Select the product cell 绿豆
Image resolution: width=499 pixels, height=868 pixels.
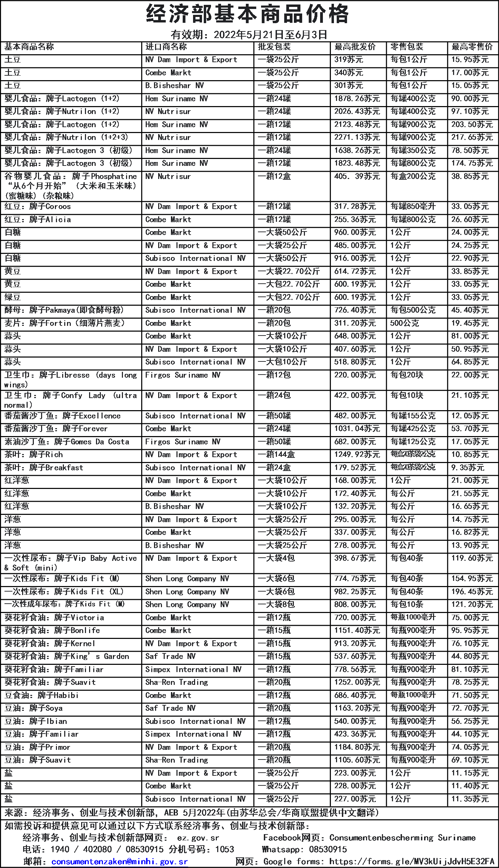click(12, 297)
